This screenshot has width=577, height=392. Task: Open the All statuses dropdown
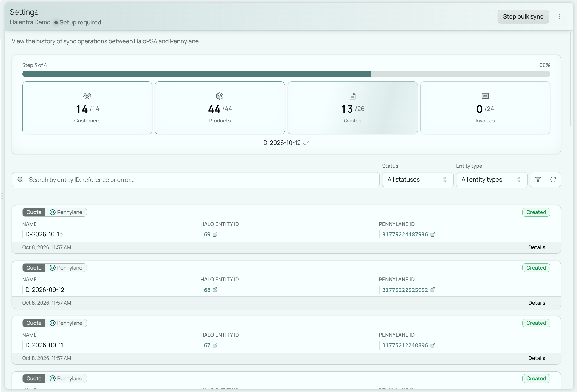coord(418,180)
